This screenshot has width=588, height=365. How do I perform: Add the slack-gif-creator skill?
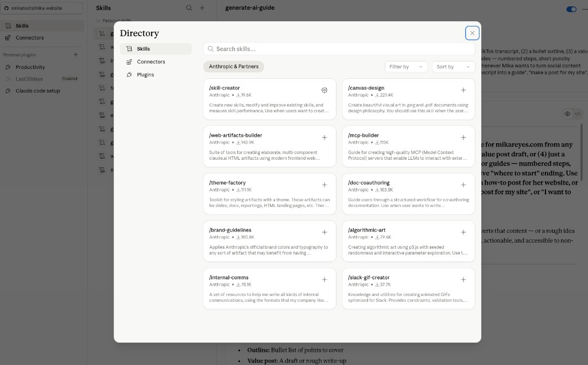point(463,280)
